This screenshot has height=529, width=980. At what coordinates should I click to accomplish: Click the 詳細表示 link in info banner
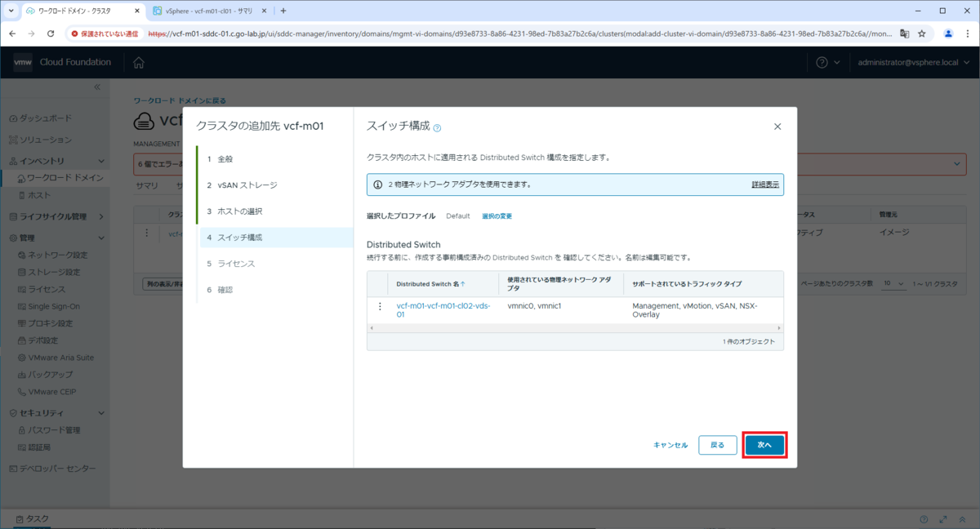[765, 184]
